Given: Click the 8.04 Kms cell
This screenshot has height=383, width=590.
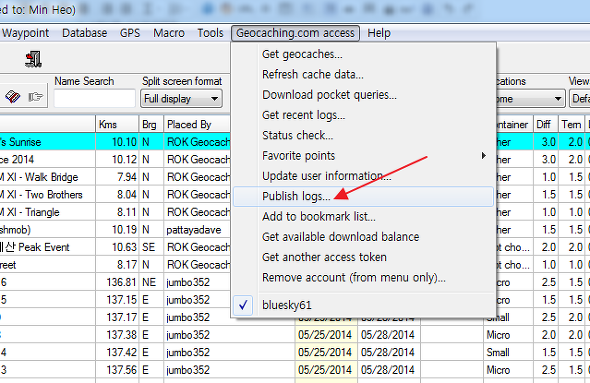Looking at the screenshot, I should pyautogui.click(x=117, y=195).
